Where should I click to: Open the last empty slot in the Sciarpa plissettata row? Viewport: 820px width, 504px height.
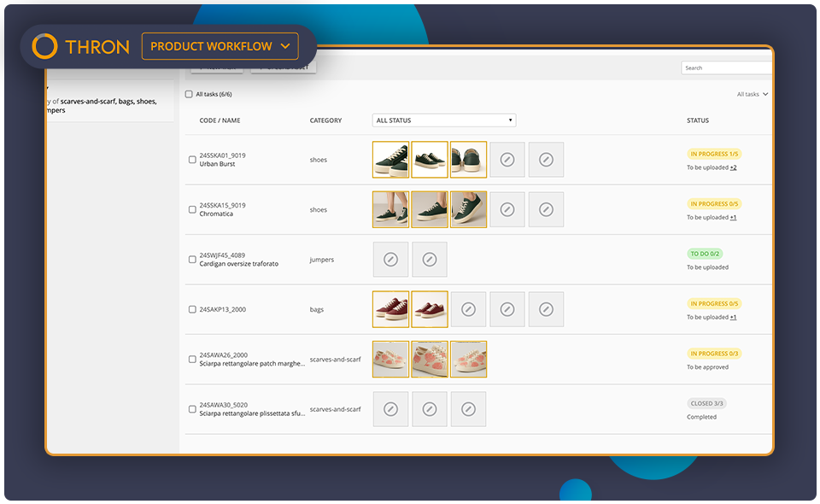pyautogui.click(x=468, y=408)
